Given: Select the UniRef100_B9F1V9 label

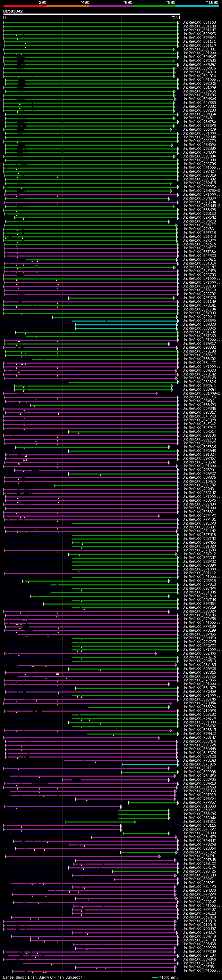Looking at the screenshot, I should click(199, 378).
